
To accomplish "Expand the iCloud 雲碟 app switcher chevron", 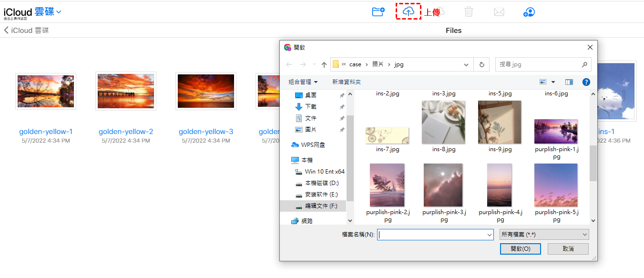I will click(59, 12).
